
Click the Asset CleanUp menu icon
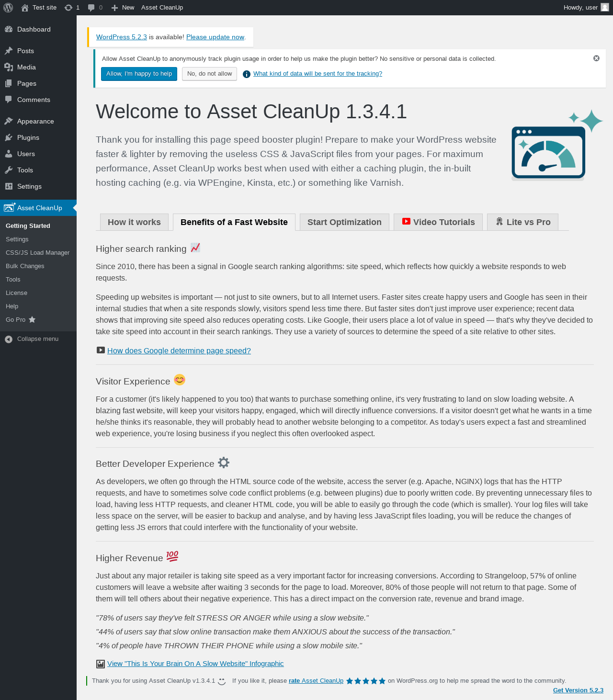coord(9,208)
